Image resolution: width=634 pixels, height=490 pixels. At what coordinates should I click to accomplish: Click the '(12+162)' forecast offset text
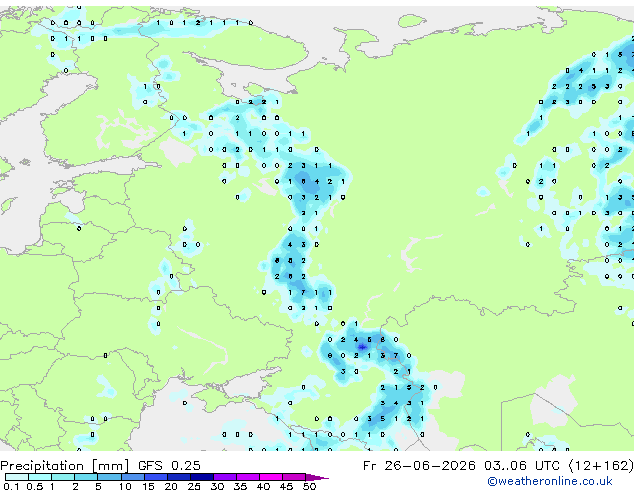(x=601, y=466)
